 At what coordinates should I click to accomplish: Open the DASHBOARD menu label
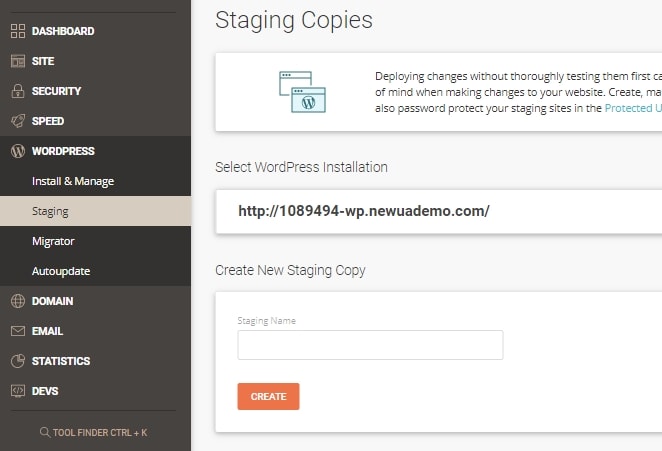63,31
